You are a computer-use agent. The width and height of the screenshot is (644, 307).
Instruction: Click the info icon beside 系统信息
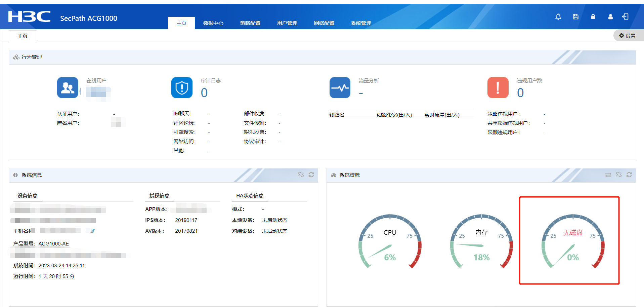coord(15,175)
